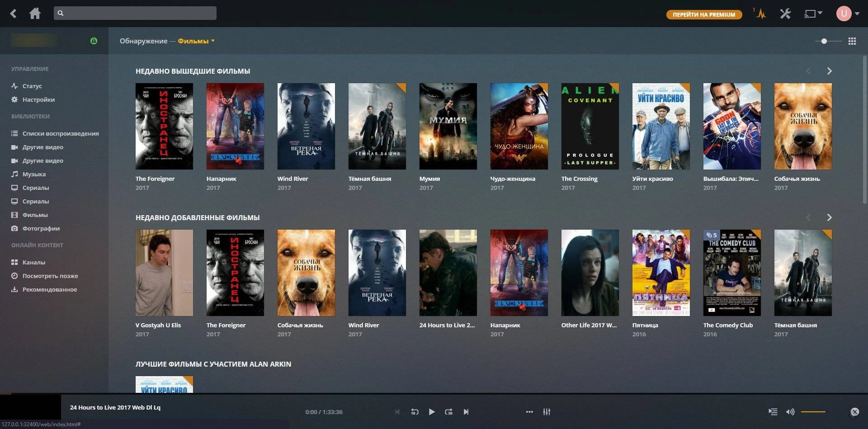Open the Фотографии library

(x=41, y=228)
